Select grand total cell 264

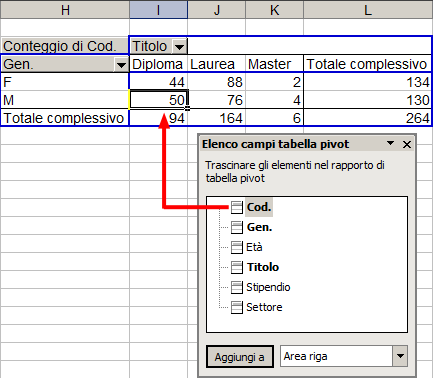tap(368, 118)
